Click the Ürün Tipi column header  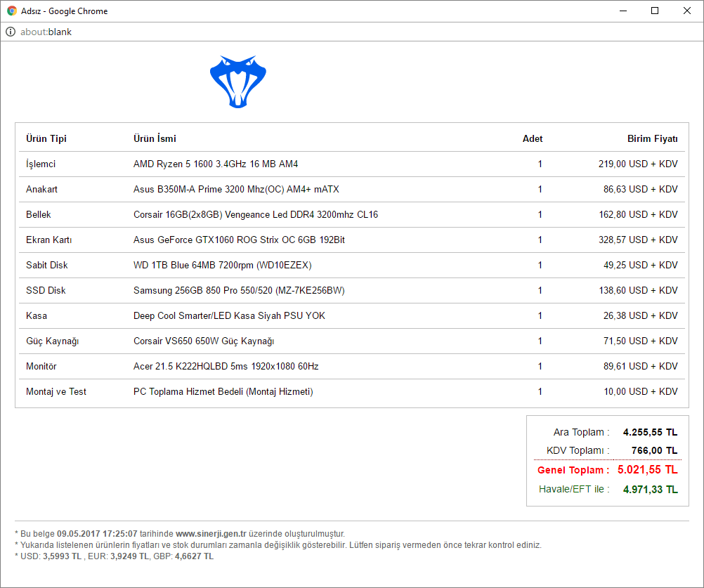tap(46, 138)
